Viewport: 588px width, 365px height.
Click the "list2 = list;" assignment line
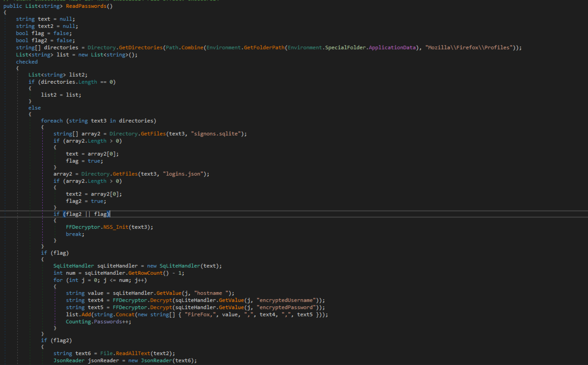61,95
